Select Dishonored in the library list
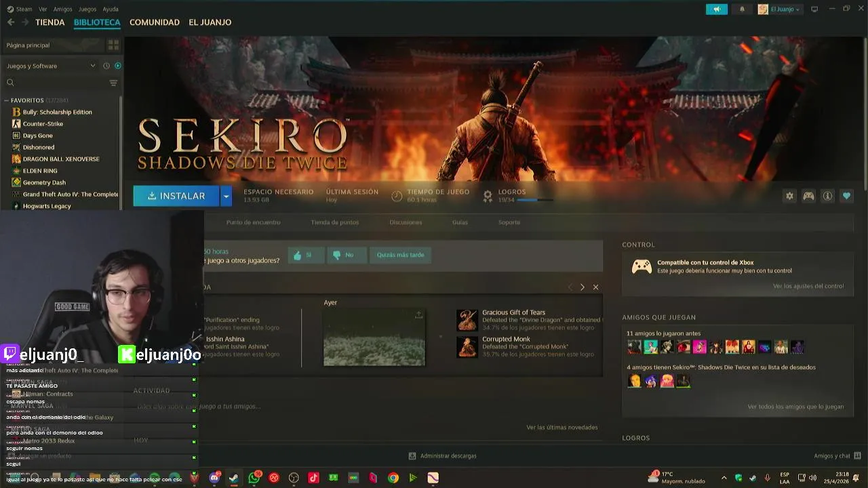 [x=39, y=147]
